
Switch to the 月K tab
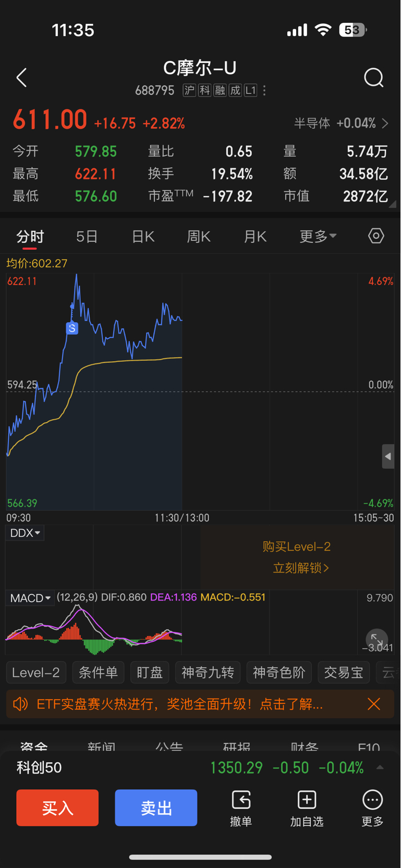[x=255, y=237]
